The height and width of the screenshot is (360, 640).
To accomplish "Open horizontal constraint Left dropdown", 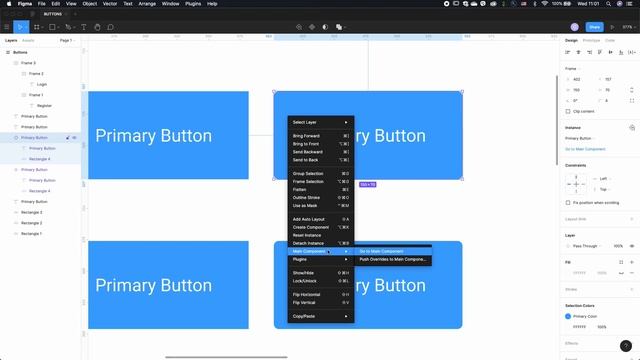I will pos(605,179).
